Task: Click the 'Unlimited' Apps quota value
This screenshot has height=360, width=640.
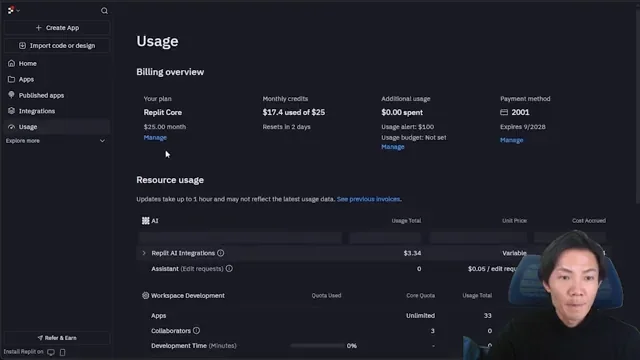Action: pyautogui.click(x=420, y=316)
